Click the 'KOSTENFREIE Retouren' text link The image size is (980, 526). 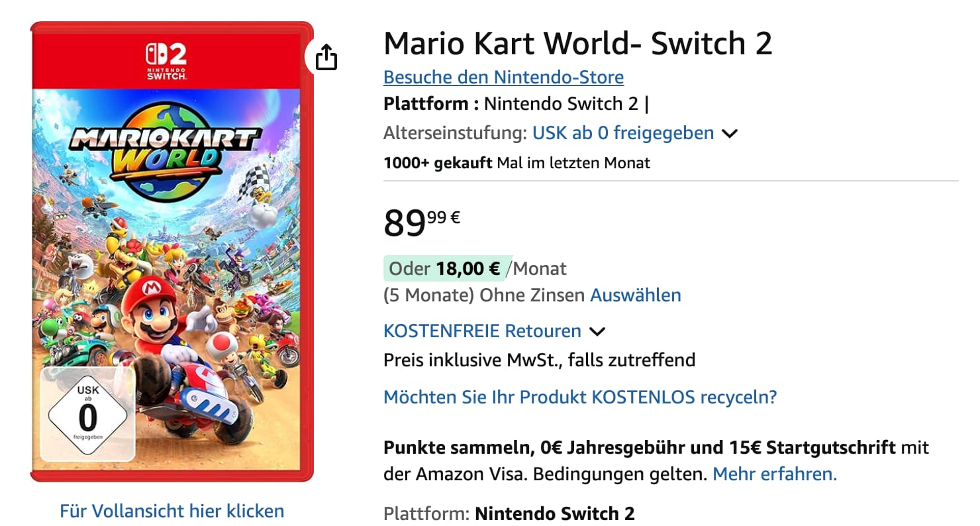[x=482, y=331]
